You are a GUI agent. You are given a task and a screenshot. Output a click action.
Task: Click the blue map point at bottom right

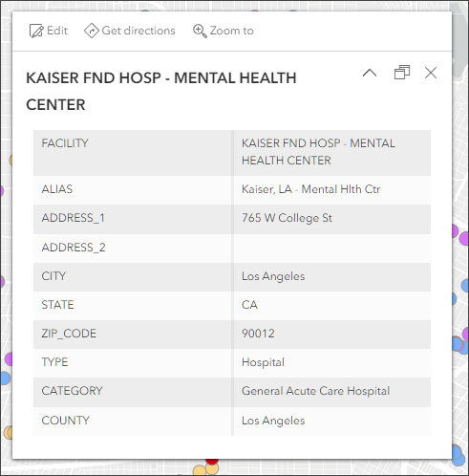(x=458, y=456)
